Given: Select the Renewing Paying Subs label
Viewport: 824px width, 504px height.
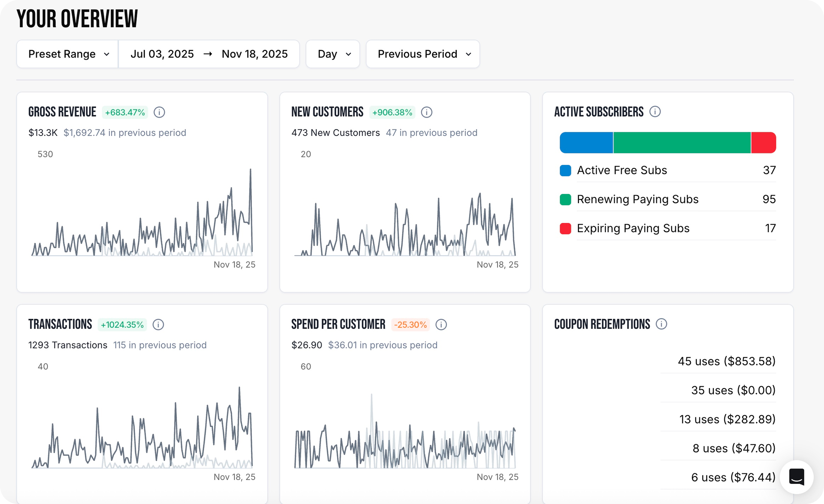Looking at the screenshot, I should [638, 199].
